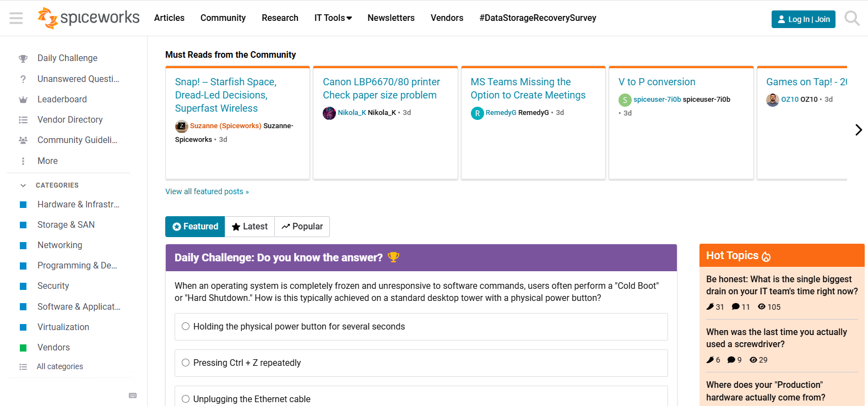Open the hamburger menu icon
The image size is (868, 406).
pos(17,18)
